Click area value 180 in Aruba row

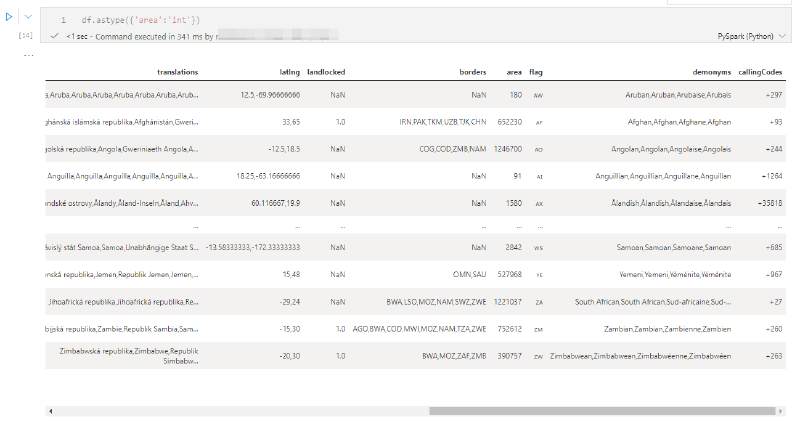point(515,95)
